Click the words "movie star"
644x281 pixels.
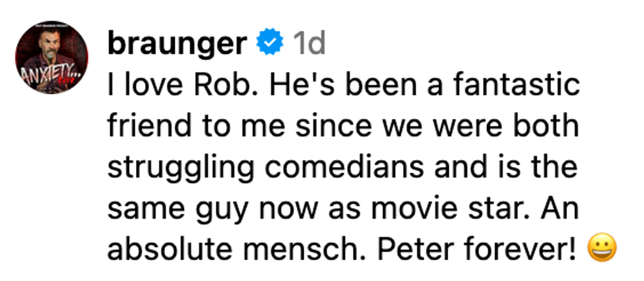click(475, 209)
